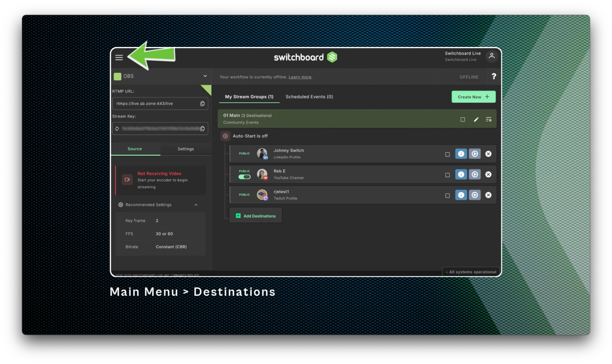Copy the Stream Key to clipboard
Viewport: 612px width, 364px height.
tap(202, 129)
